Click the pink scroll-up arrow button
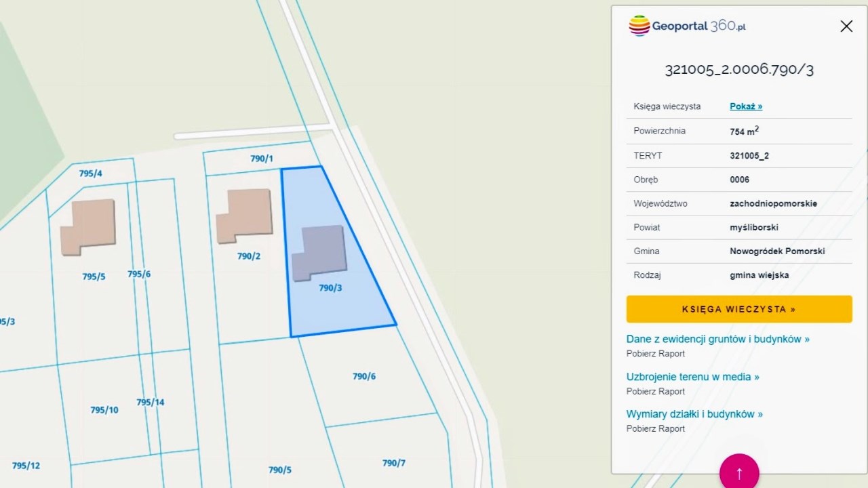The image size is (868, 488). (x=739, y=472)
